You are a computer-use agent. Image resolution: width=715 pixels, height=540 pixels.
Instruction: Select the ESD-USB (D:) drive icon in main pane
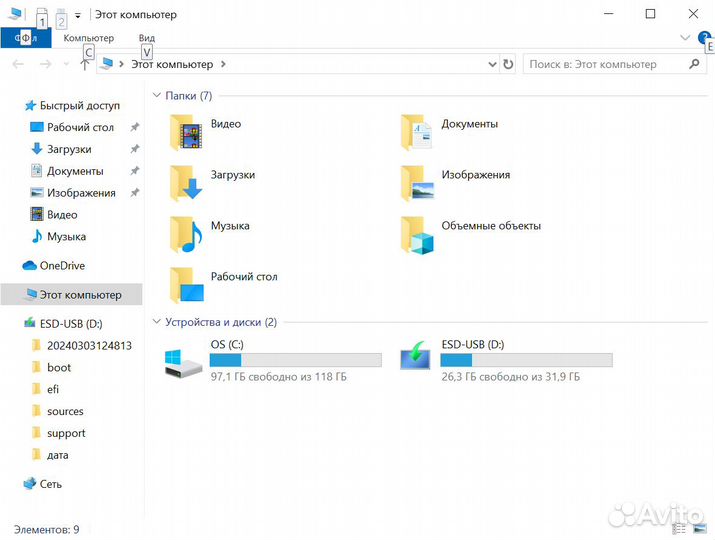(x=415, y=356)
